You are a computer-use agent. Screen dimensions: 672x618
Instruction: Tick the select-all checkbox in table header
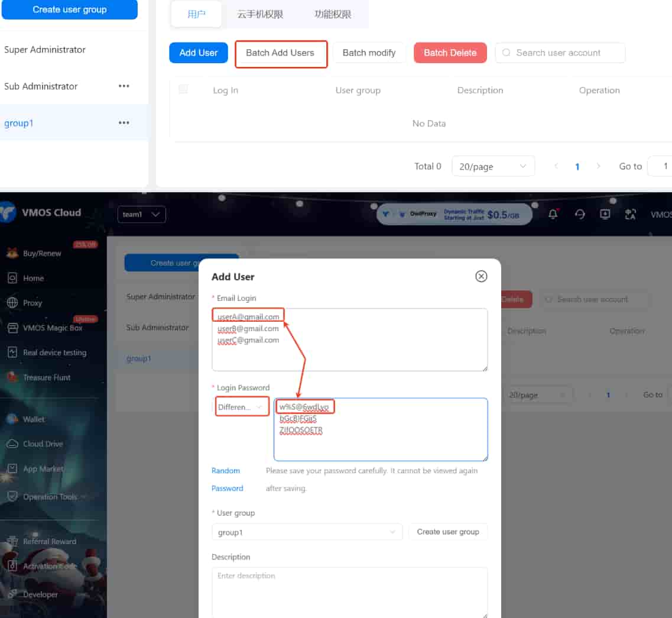tap(183, 89)
